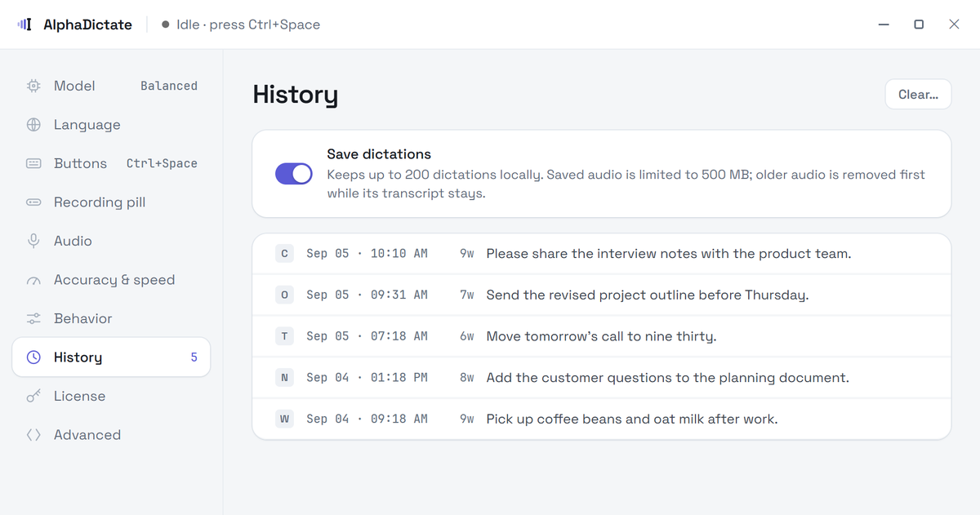Click the Model chip icon in sidebar

click(33, 86)
